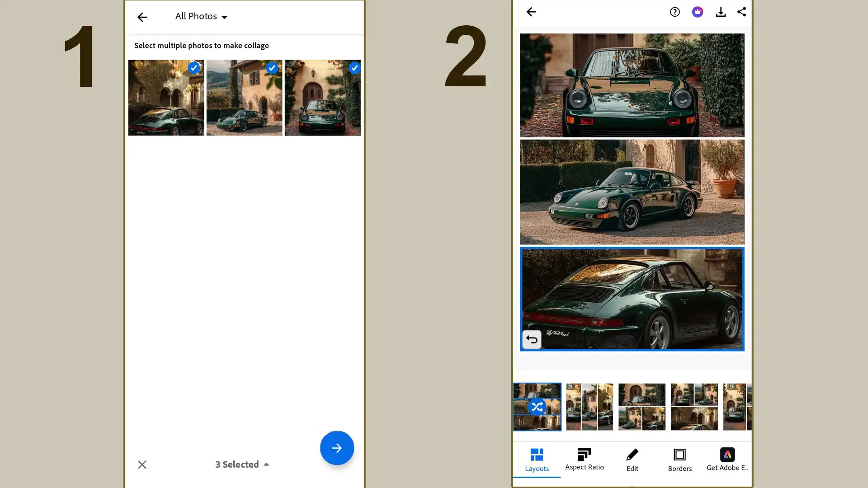Open the All Photos album dropdown
This screenshot has height=488, width=868.
point(201,17)
